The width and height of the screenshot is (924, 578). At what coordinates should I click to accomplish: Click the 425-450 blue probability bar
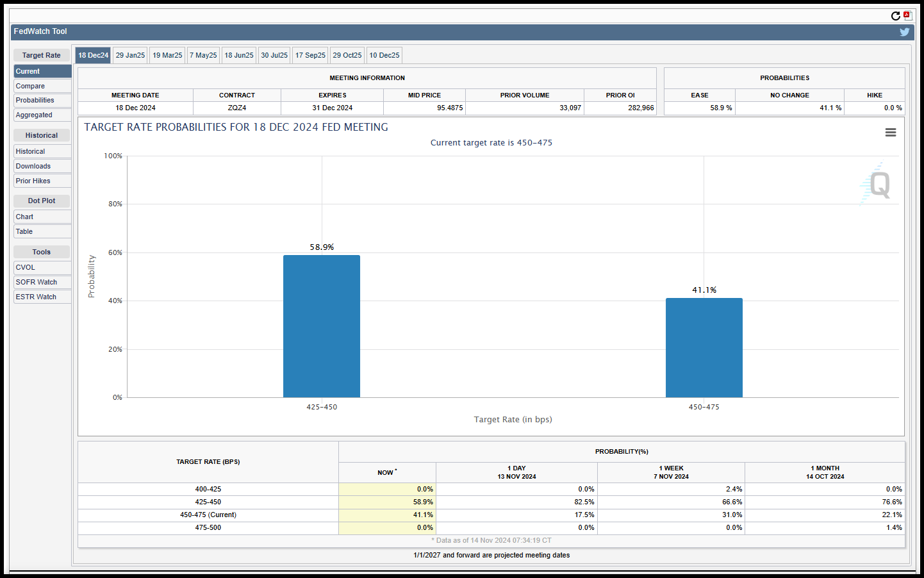coord(322,326)
